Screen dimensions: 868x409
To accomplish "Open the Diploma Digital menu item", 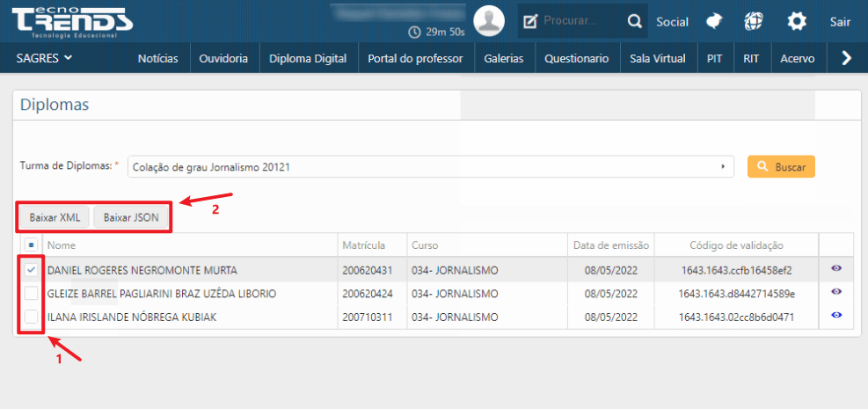I will [307, 59].
